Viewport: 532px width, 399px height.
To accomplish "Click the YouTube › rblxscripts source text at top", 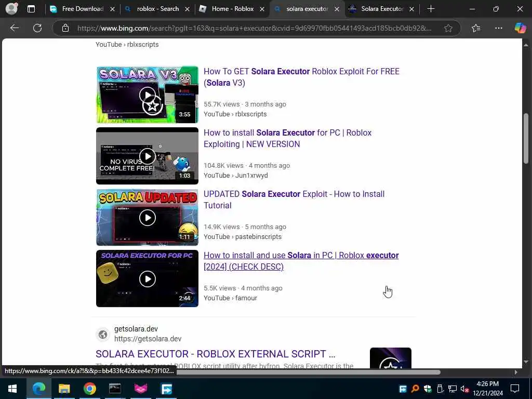I will (127, 45).
